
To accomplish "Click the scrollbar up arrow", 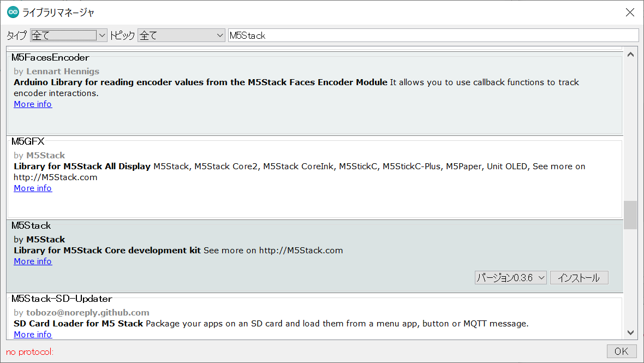I will 630,55.
